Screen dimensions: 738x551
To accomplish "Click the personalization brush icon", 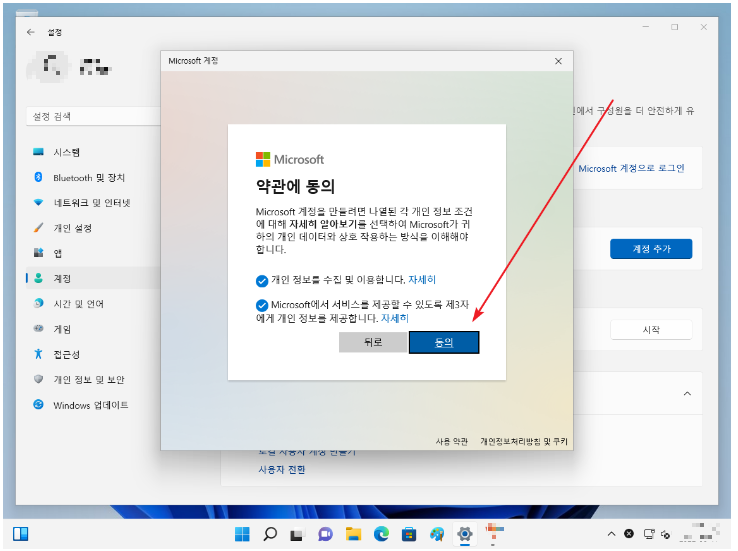I will pyautogui.click(x=39, y=228).
